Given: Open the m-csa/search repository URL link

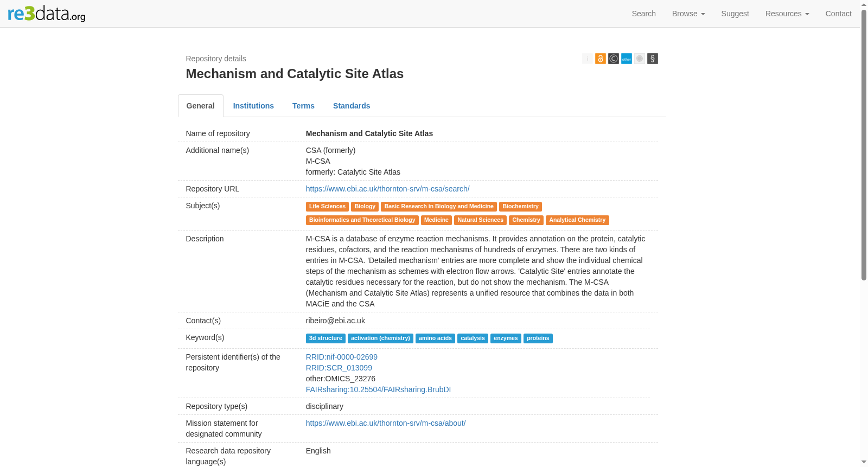Looking at the screenshot, I should coord(387,189).
